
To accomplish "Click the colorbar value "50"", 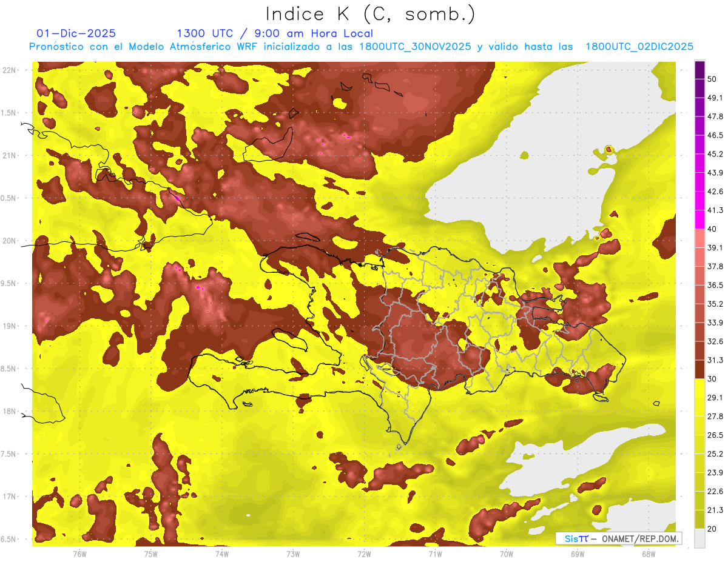I will point(713,79).
